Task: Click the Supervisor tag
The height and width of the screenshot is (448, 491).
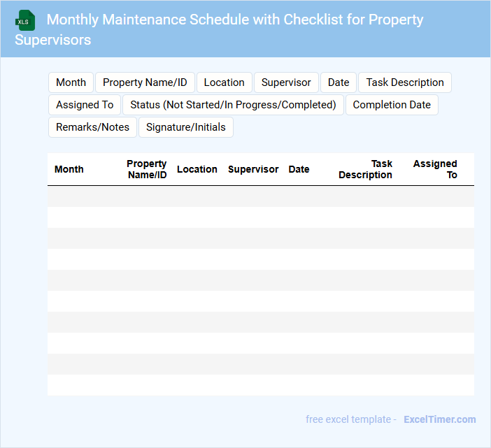Action: coord(286,82)
